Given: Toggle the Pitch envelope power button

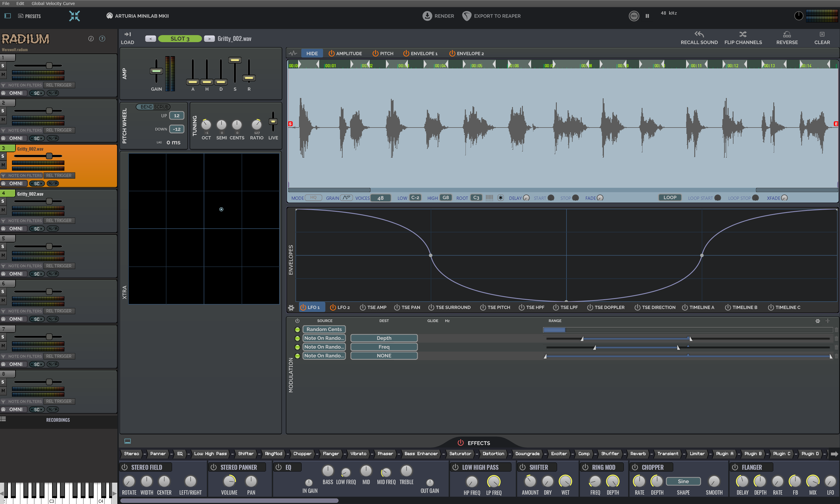Looking at the screenshot, I should [375, 53].
